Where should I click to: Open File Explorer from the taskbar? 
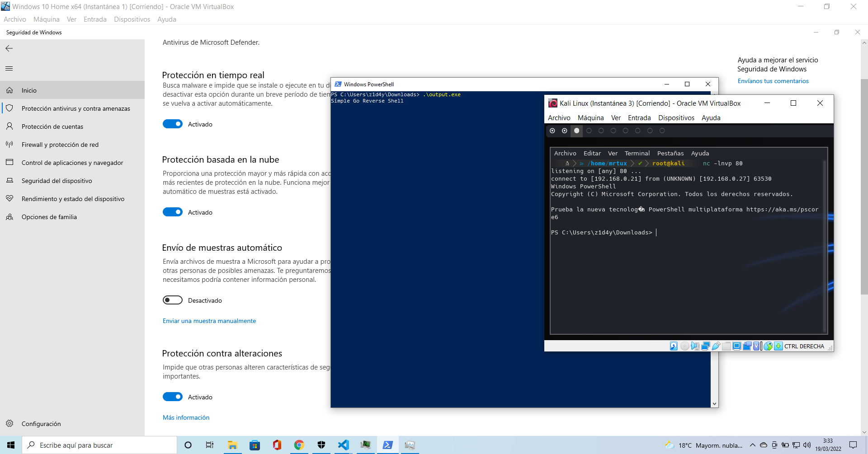(x=232, y=445)
